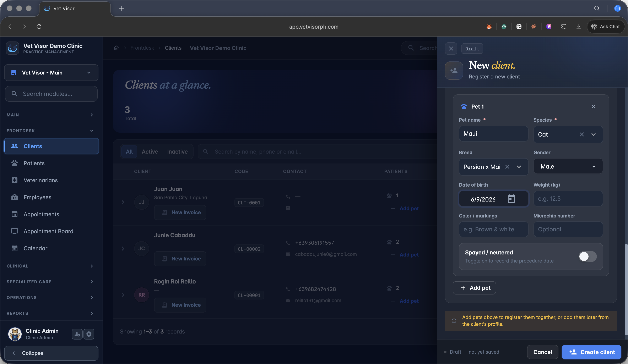The width and height of the screenshot is (628, 364).
Task: Create the client
Action: click(591, 352)
